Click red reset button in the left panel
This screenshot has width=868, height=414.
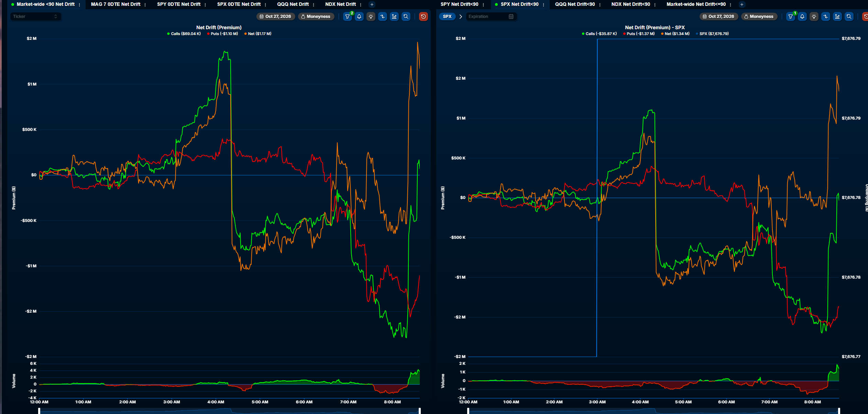point(424,16)
